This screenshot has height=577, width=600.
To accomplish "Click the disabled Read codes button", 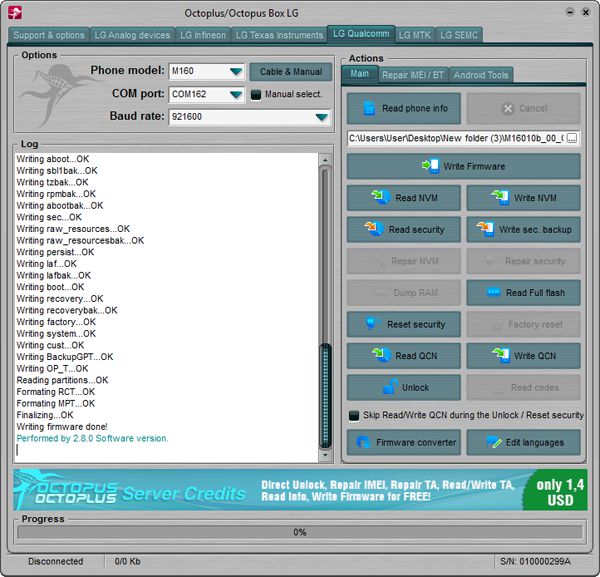I will (x=523, y=387).
